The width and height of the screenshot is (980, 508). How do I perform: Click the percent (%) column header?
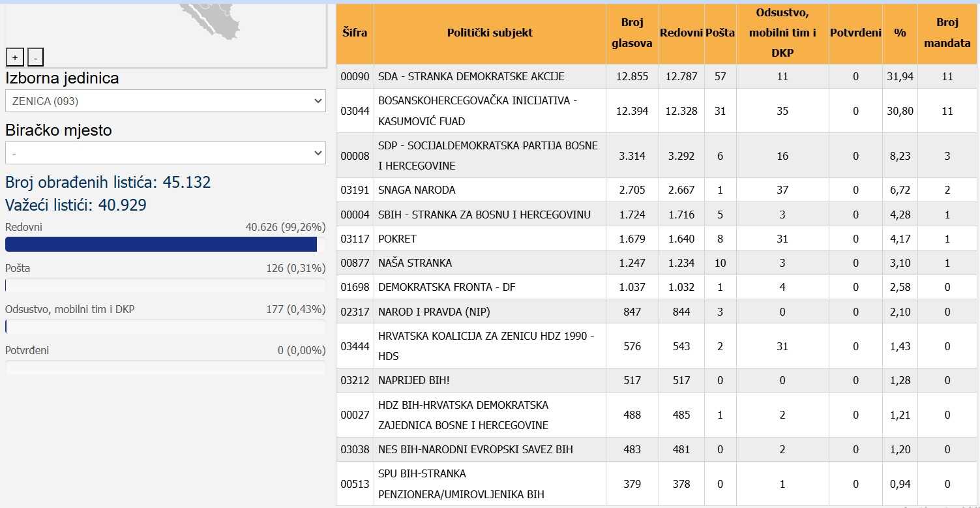pyautogui.click(x=900, y=33)
